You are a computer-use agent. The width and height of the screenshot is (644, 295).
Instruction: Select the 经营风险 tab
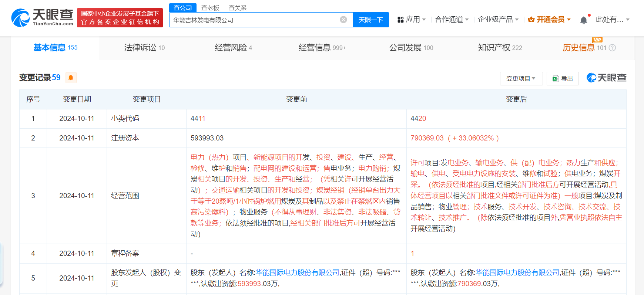(233, 48)
